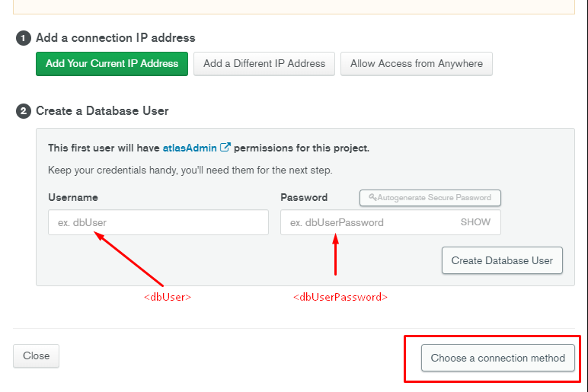
Task: Click the key icon in Autogenerate button
Action: 372,198
